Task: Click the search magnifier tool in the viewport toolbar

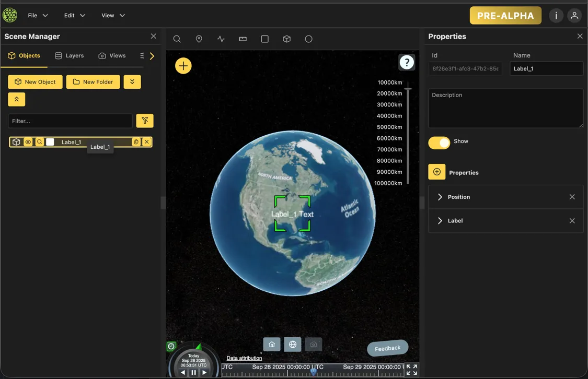Action: pyautogui.click(x=177, y=39)
